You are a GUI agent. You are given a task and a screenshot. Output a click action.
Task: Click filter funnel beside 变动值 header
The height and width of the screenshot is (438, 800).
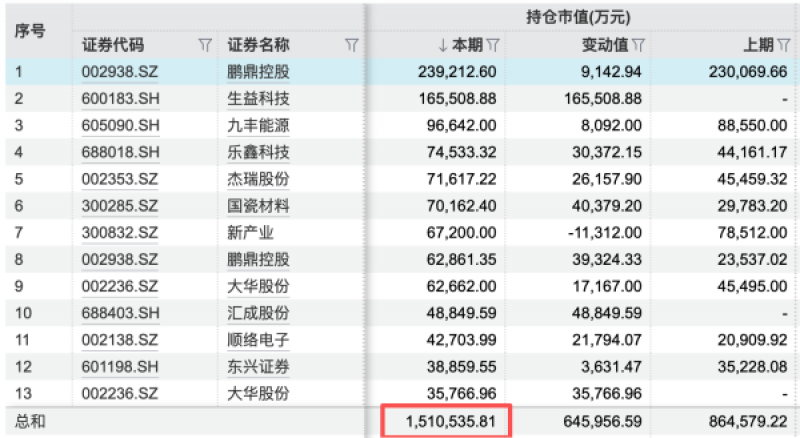click(x=638, y=45)
